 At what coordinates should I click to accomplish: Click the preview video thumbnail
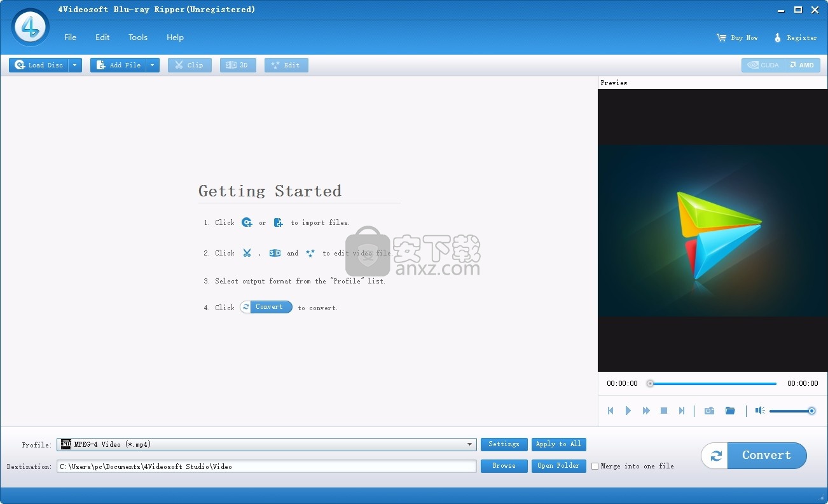[713, 231]
